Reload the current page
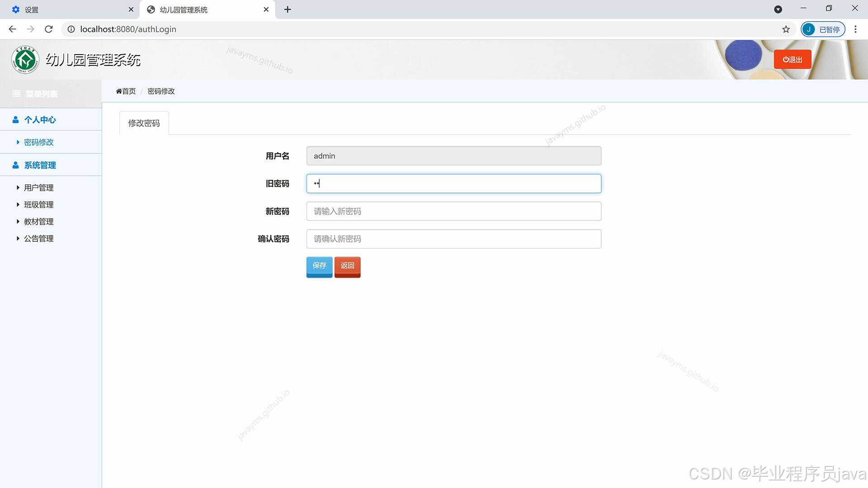Viewport: 868px width, 488px height. [x=49, y=29]
